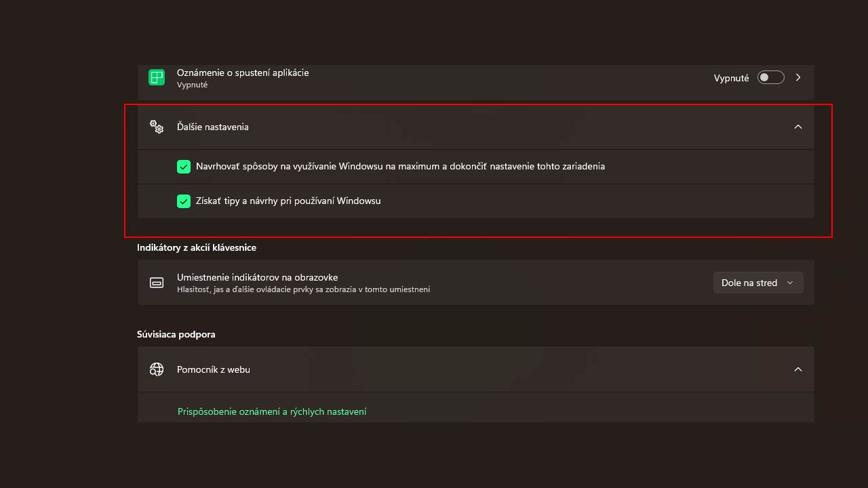Click the Vypnuté label next to toggle

731,78
